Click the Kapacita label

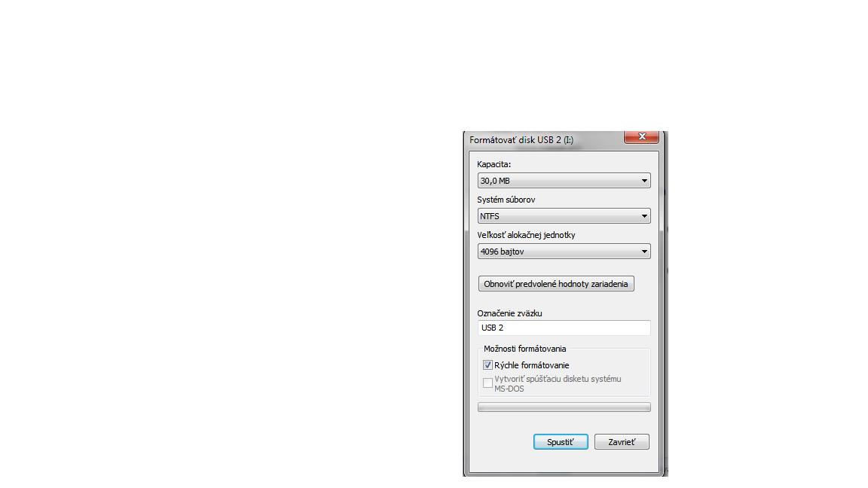click(x=494, y=164)
